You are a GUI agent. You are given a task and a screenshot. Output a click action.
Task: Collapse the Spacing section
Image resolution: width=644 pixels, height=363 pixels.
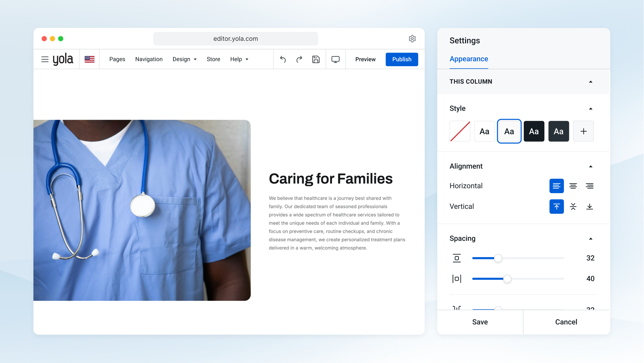point(591,238)
